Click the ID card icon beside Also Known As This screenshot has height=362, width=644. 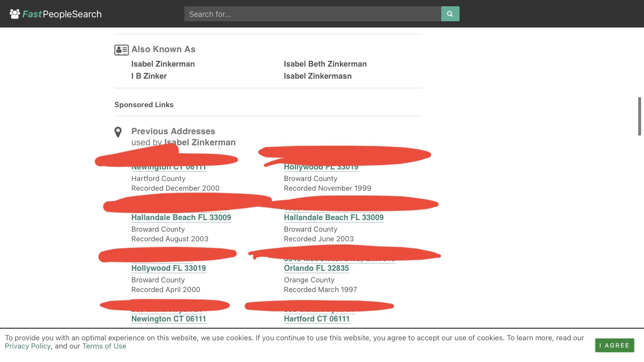coord(121,50)
